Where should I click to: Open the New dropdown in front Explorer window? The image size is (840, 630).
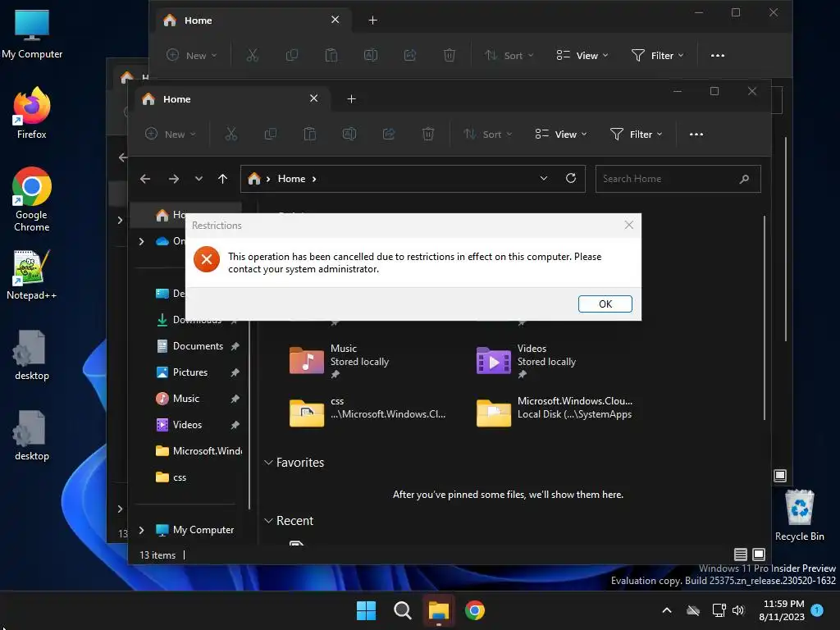[171, 134]
